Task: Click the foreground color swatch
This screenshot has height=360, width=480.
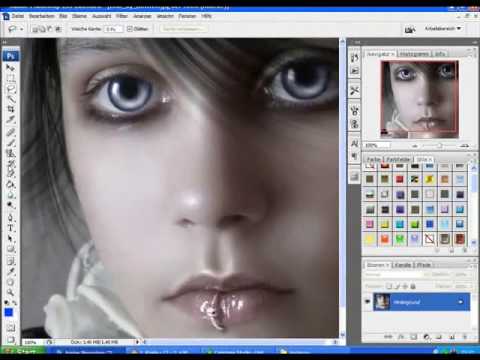Action: pyautogui.click(x=9, y=312)
